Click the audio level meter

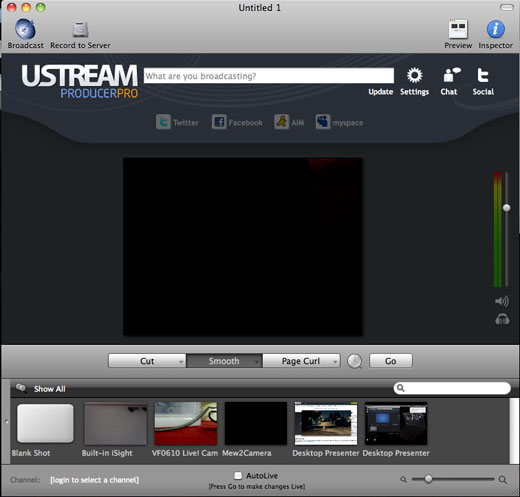[497, 229]
